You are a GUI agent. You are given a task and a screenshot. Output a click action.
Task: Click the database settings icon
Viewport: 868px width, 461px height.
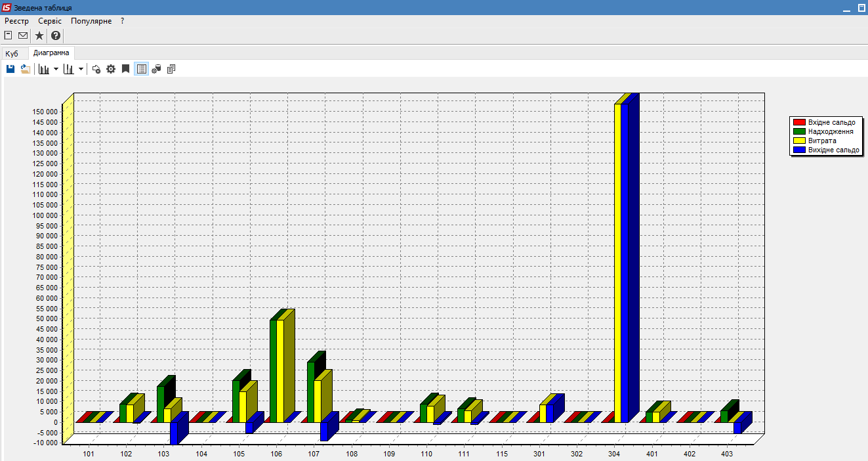156,69
